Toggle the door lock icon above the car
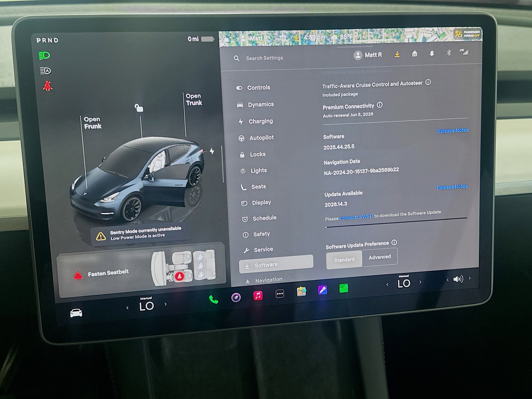 tap(139, 108)
